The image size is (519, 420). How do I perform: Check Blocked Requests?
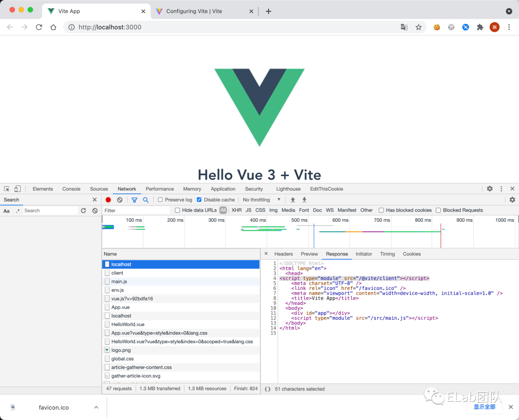pyautogui.click(x=438, y=210)
